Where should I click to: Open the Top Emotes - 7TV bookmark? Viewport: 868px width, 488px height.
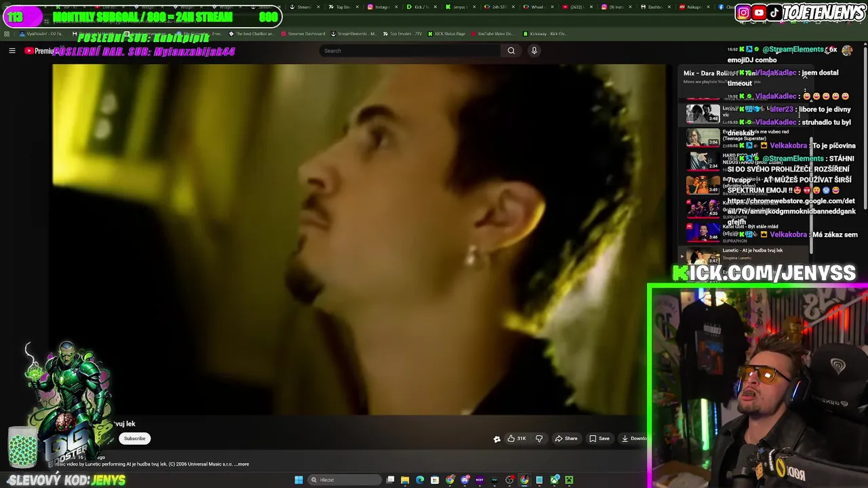click(403, 34)
